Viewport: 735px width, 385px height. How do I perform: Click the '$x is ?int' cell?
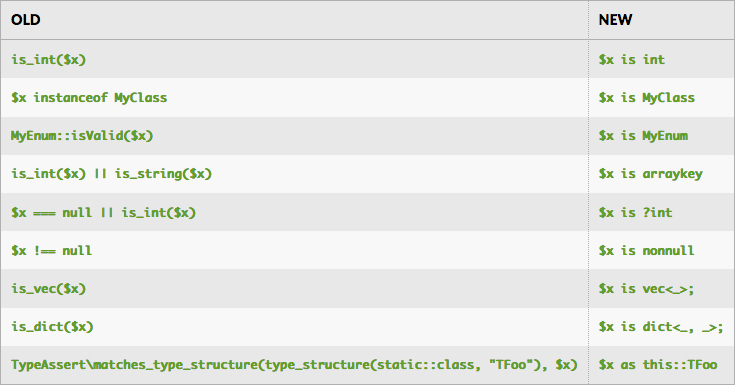pyautogui.click(x=635, y=212)
